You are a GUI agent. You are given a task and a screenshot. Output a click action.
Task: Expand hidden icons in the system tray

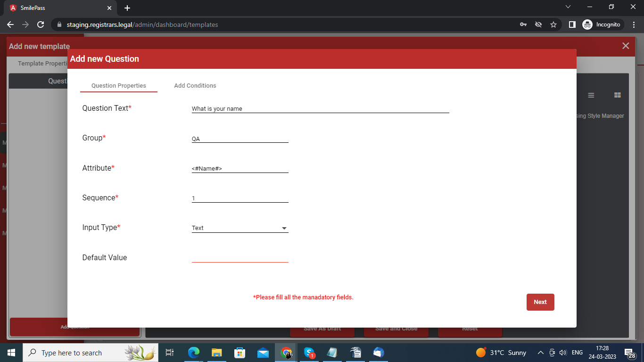[540, 353]
